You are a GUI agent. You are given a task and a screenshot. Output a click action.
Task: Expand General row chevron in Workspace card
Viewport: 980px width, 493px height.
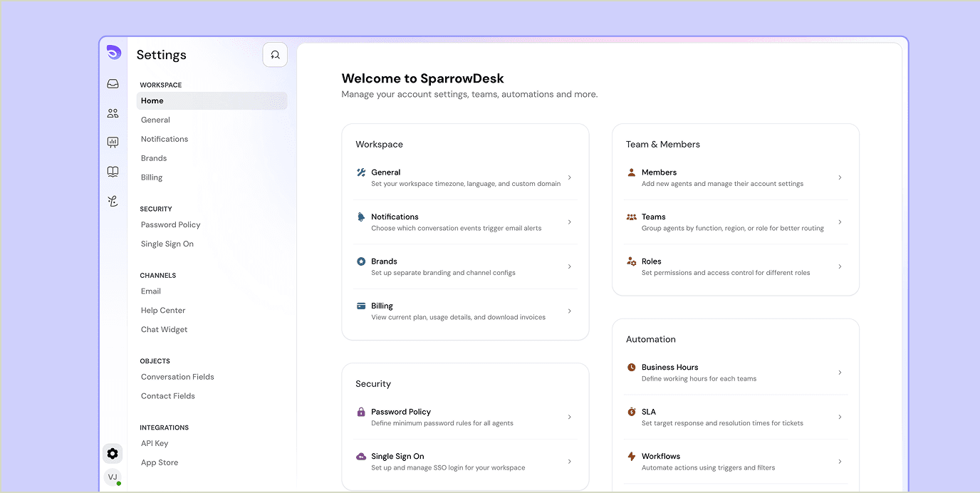(570, 177)
